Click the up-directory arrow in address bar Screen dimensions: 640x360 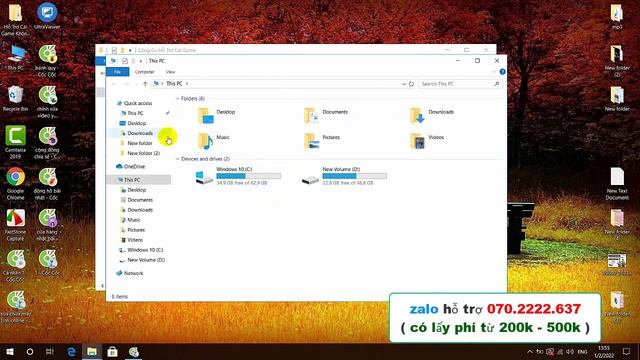[145, 84]
